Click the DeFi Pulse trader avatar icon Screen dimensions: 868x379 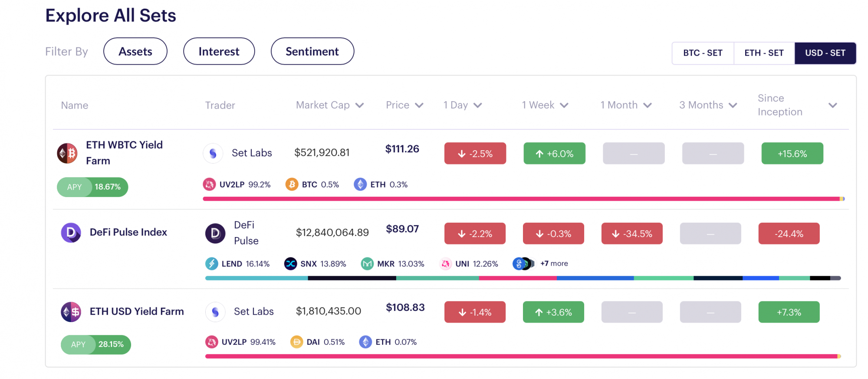215,234
